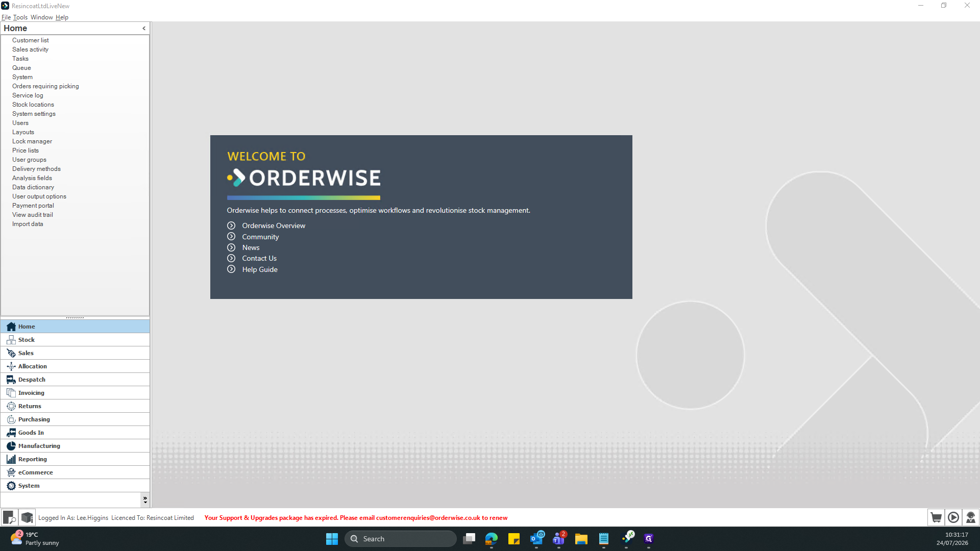Open the Manufacturing module in navigation bar
The height and width of the screenshot is (551, 980).
(75, 446)
